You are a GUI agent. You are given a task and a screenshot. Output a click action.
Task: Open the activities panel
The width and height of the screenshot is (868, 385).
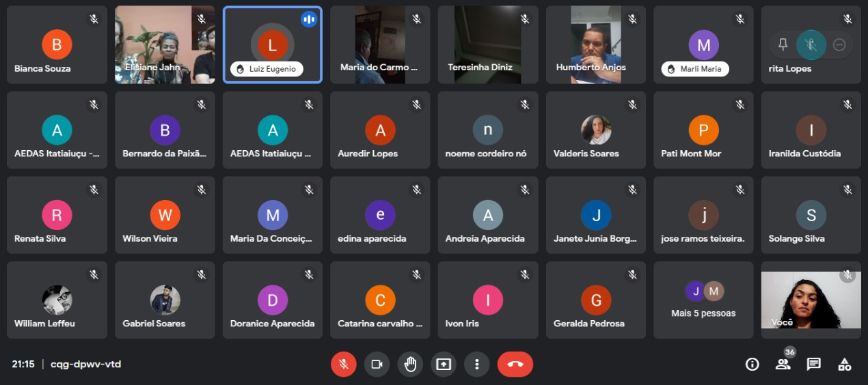click(845, 364)
